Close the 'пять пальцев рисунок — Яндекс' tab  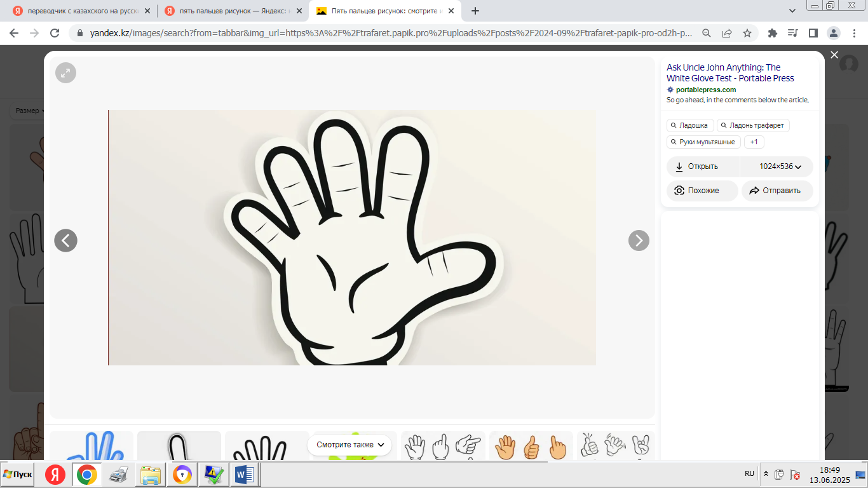point(299,11)
